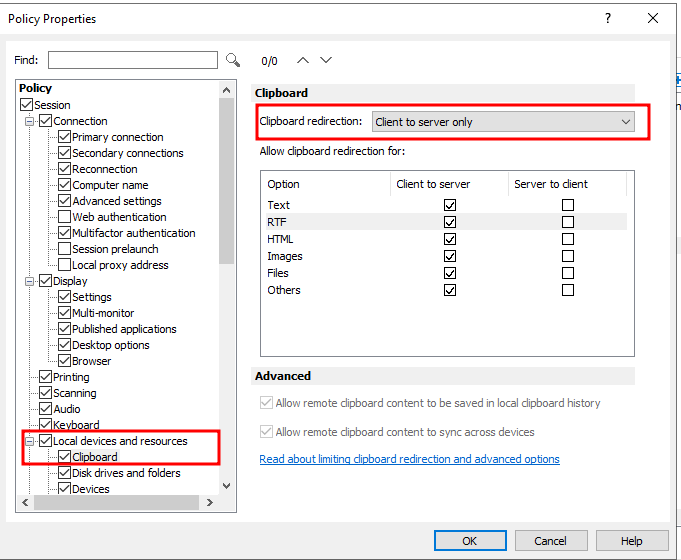
Task: Go to next search result arrow
Action: (x=325, y=60)
